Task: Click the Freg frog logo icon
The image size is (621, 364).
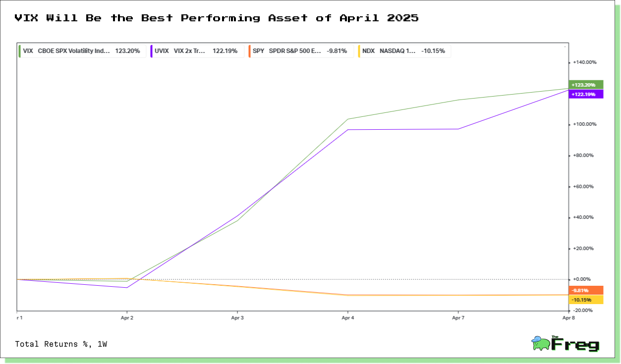Action: [540, 343]
